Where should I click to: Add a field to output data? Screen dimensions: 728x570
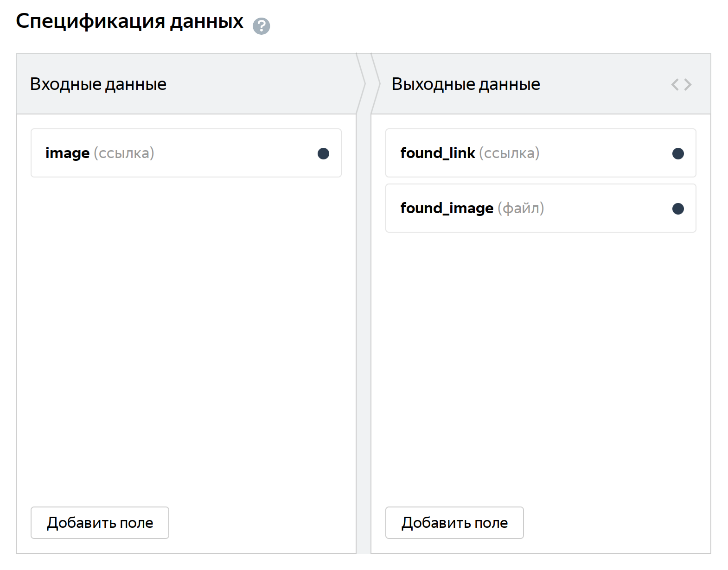pyautogui.click(x=454, y=523)
